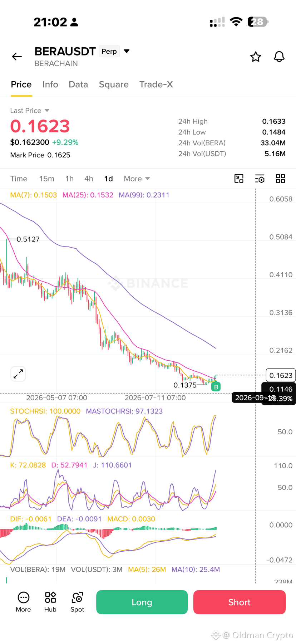Viewport: 296px width, 644px height.
Task: Open price alert bell icon
Action: pos(279,57)
